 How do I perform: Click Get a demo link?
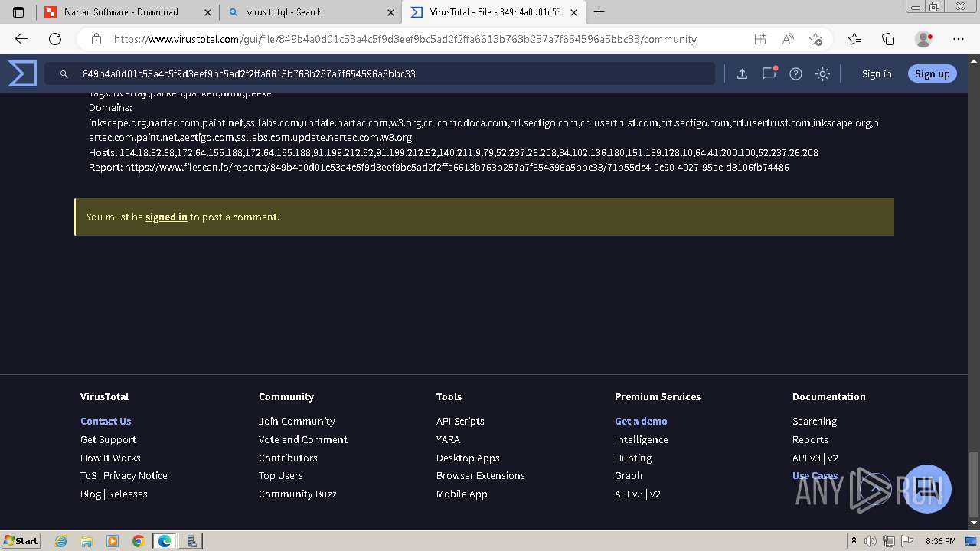[x=641, y=421]
